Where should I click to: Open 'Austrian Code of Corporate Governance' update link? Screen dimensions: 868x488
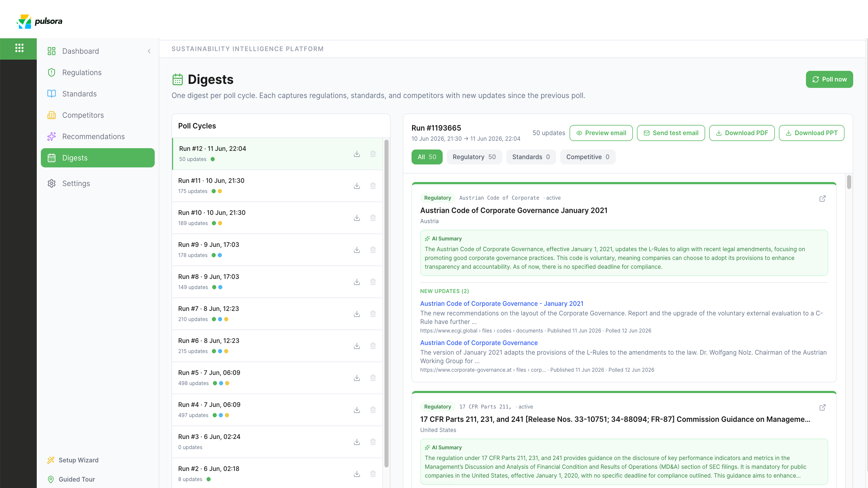point(479,343)
